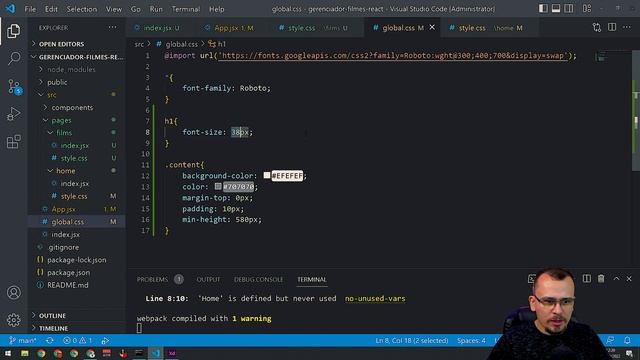This screenshot has height=360, width=640.
Task: Open the Search view in activity bar
Action: (13, 58)
